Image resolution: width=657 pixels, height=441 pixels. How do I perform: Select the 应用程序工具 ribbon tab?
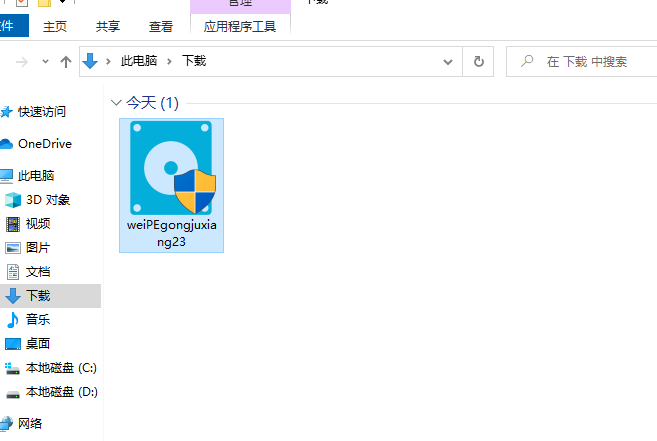[240, 26]
